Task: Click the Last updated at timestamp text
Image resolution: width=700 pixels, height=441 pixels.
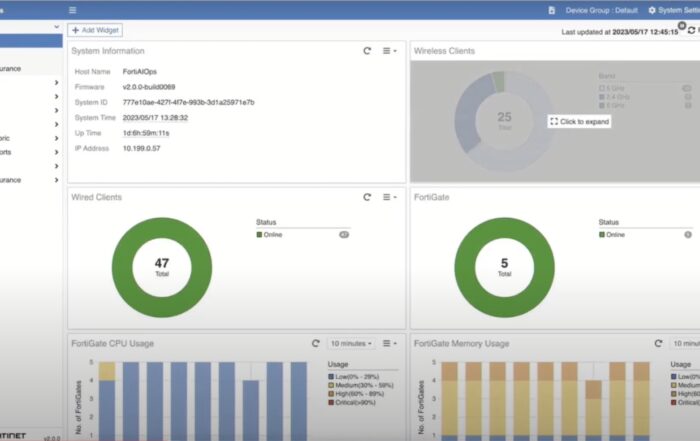Action: click(x=620, y=32)
